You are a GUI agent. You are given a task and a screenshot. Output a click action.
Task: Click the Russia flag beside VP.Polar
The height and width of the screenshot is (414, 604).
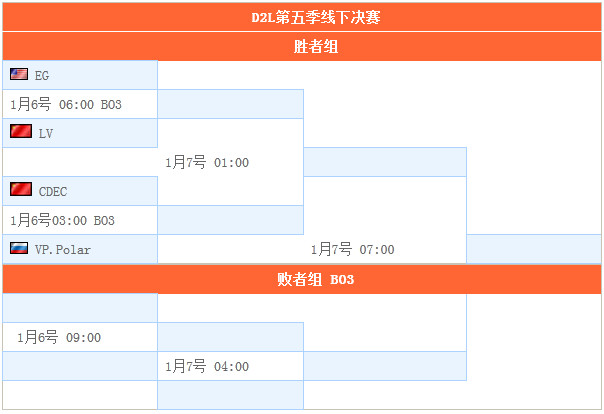[x=19, y=248]
